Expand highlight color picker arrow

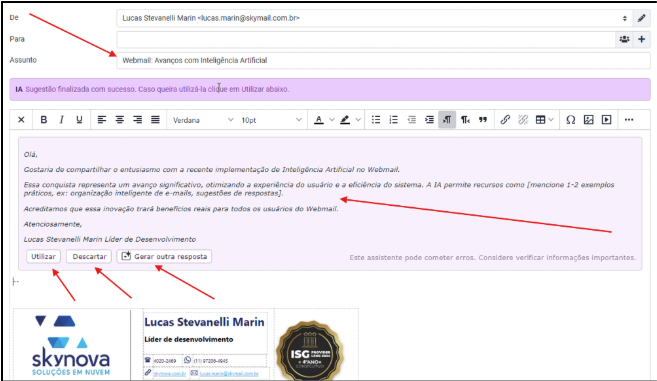click(x=358, y=120)
